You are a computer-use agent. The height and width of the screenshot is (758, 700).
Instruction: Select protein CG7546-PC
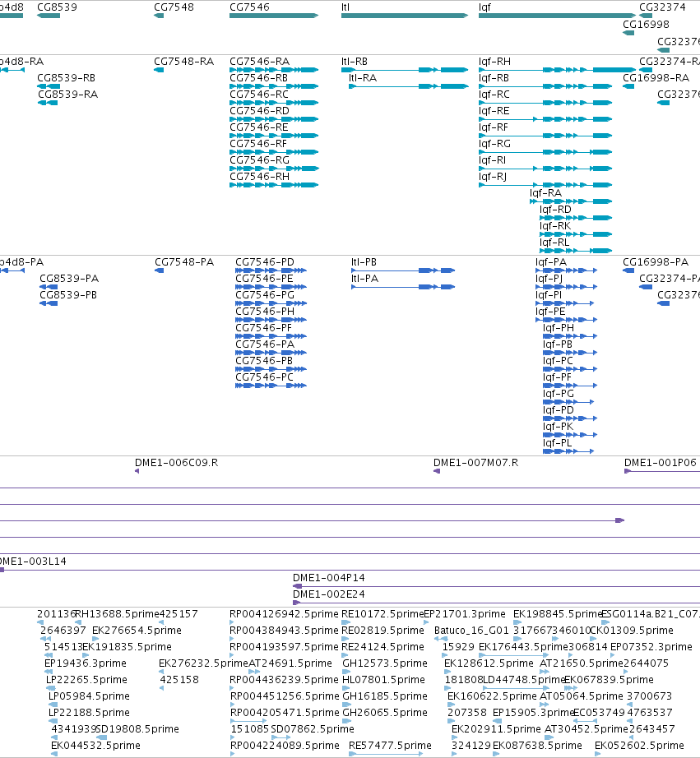271,386
